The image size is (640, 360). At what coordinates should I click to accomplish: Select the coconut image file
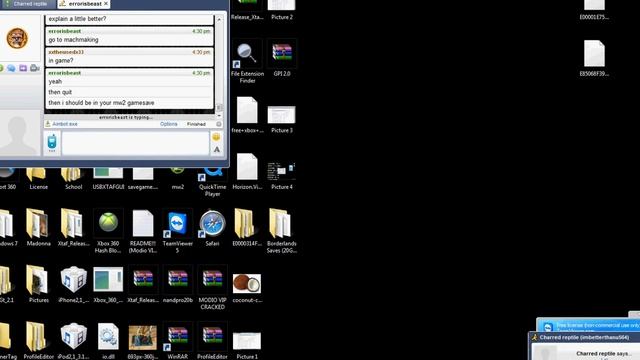(247, 288)
